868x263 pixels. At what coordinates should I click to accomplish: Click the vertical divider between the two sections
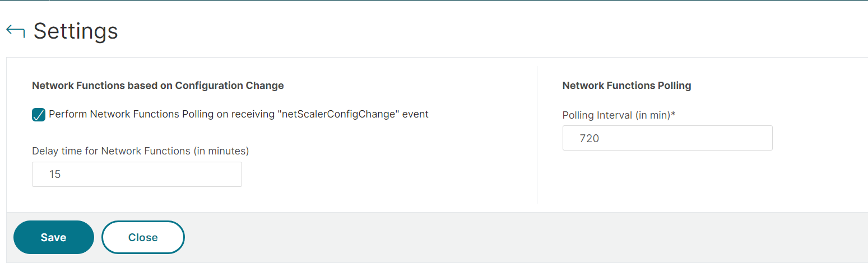[537, 135]
